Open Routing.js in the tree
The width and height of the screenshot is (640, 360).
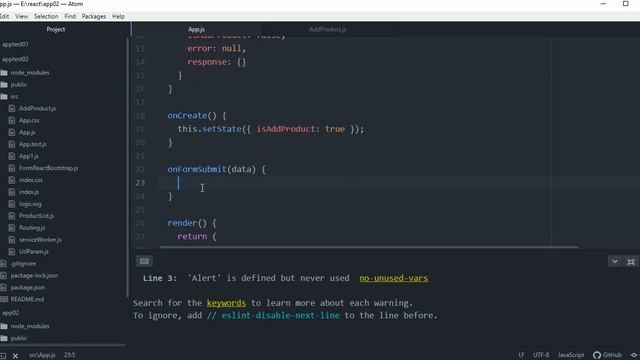(32, 228)
